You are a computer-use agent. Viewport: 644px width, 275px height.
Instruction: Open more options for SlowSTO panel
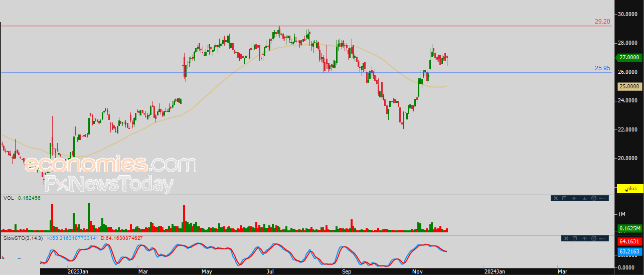(x=602, y=238)
